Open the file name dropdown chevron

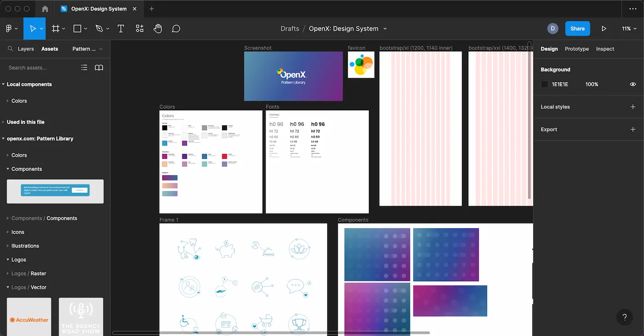coord(385,29)
